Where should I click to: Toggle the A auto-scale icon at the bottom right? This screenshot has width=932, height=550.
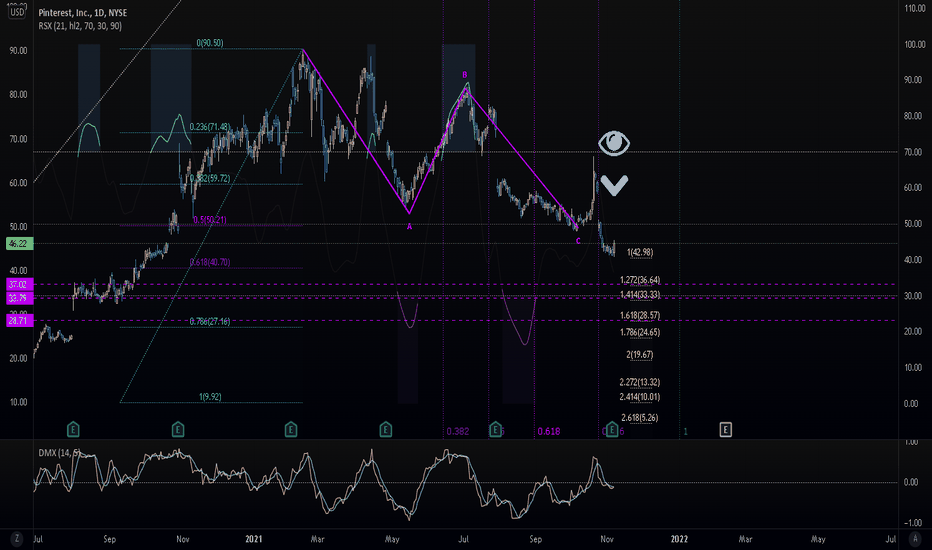[x=915, y=539]
